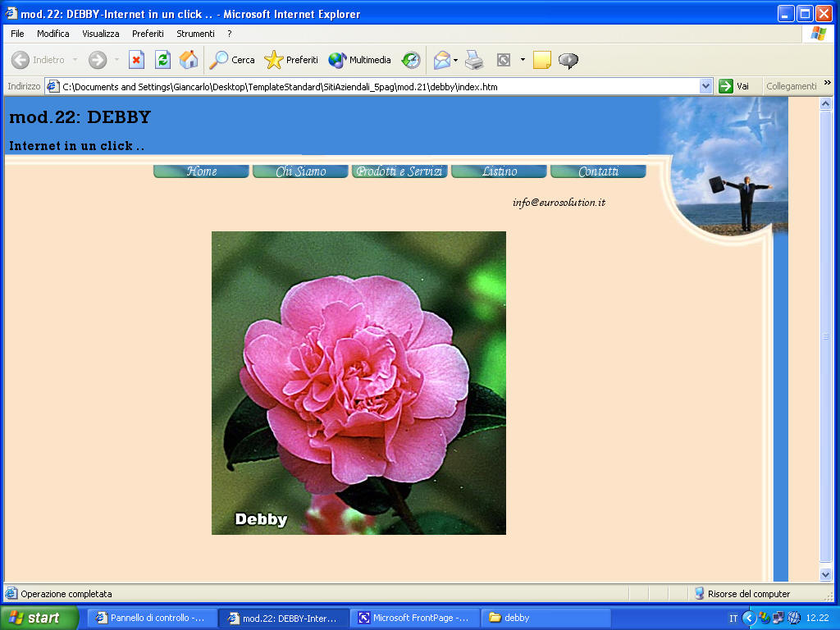
Task: Click the IT language indicator in tray
Action: (733, 619)
